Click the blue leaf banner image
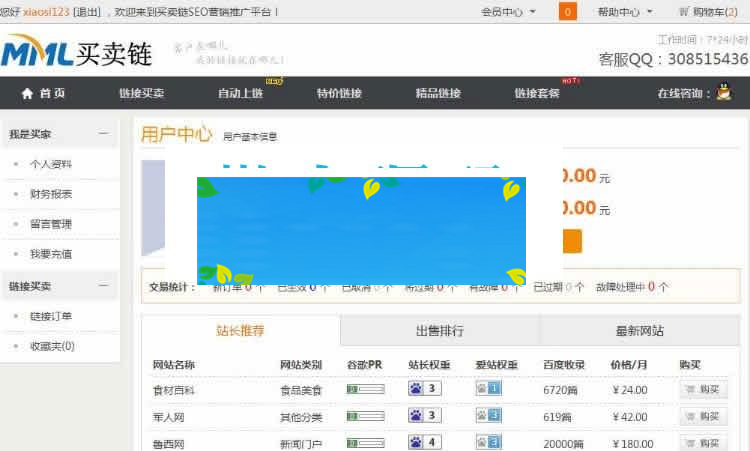Viewport: 750px width, 451px height. pos(361,231)
